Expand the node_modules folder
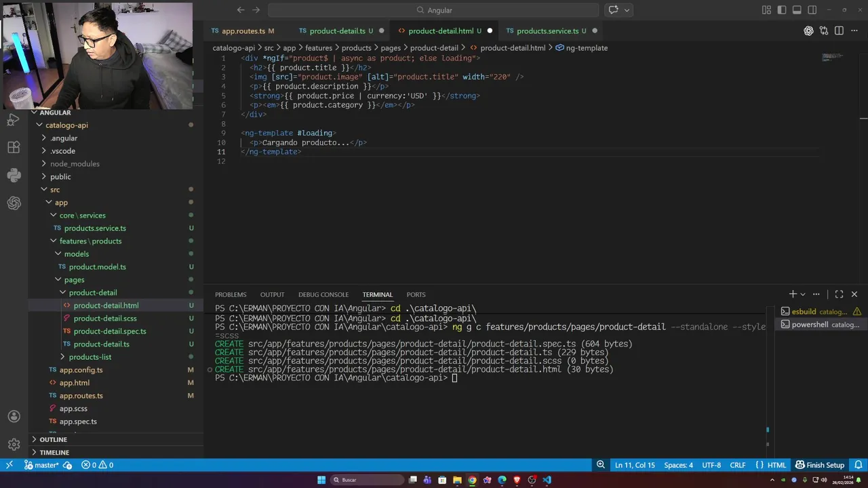Image resolution: width=868 pixels, height=488 pixels. tap(75, 164)
